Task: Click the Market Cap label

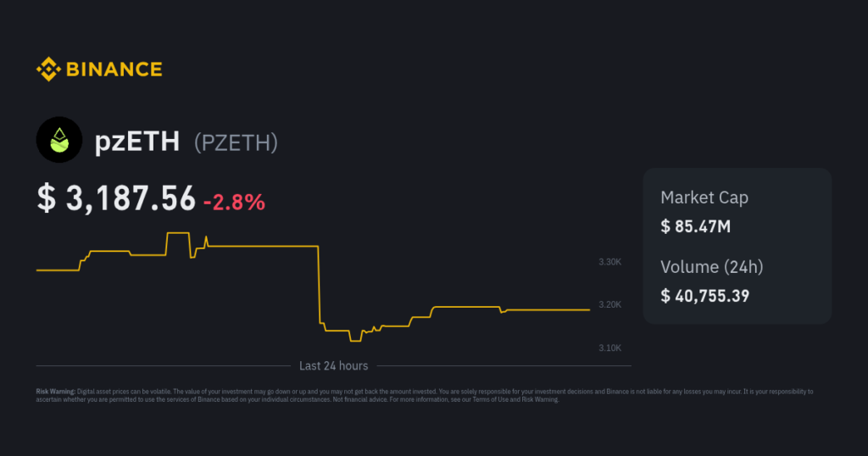Action: tap(704, 197)
